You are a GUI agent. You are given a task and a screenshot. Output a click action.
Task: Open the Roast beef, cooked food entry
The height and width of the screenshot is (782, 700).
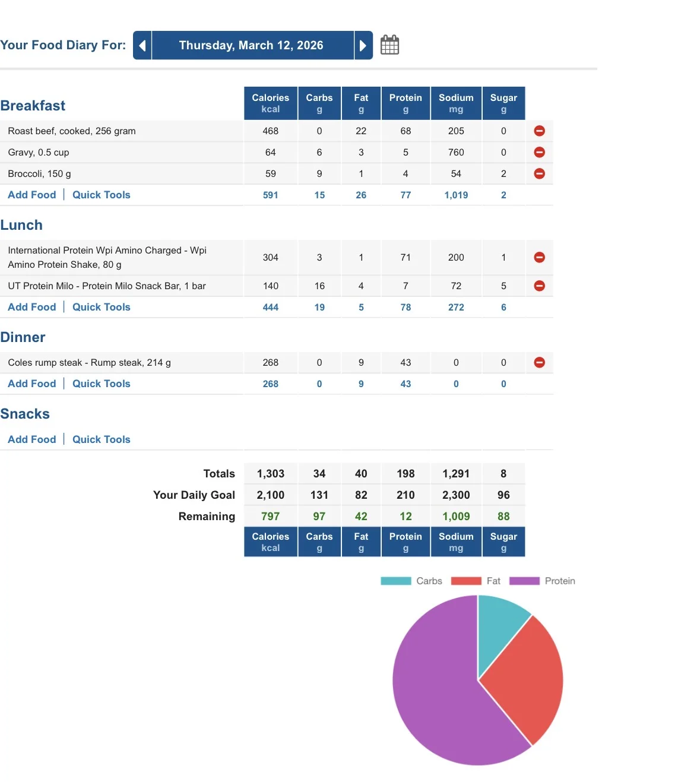pos(72,131)
